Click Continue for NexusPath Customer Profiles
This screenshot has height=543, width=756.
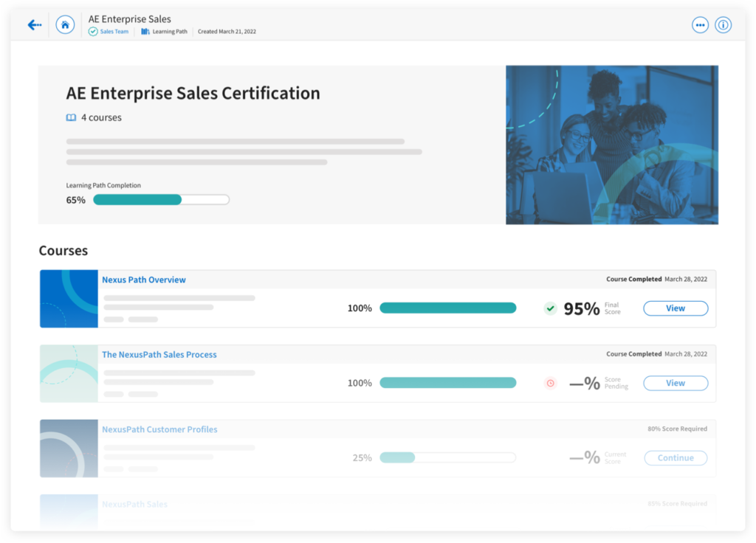click(x=676, y=457)
